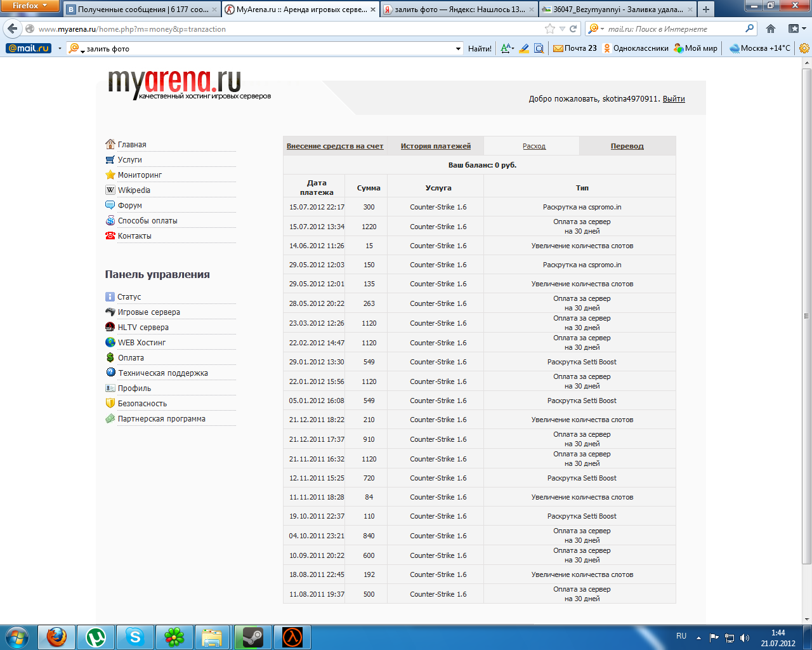Click the star icon beside Мониторинг
Screen dimensions: 812x650
click(x=110, y=175)
